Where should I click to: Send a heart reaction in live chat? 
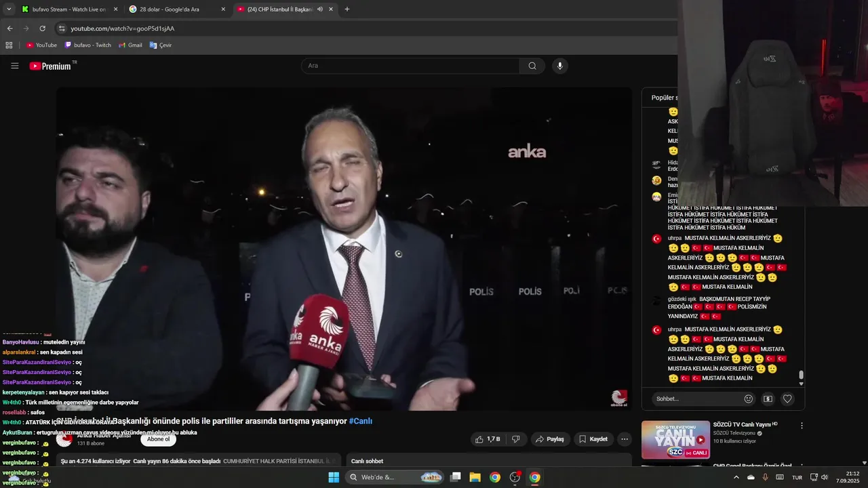(x=787, y=399)
